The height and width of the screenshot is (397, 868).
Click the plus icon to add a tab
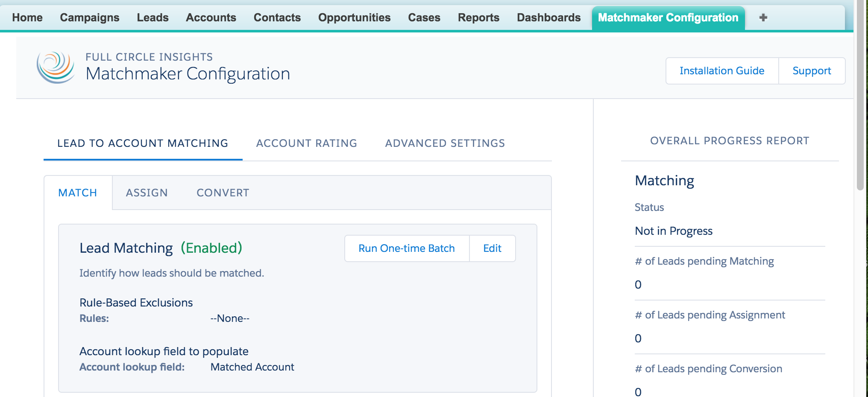pos(763,18)
